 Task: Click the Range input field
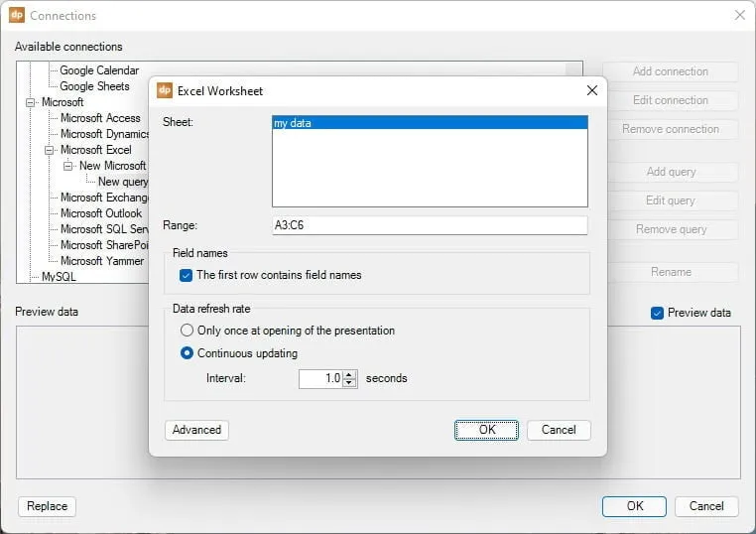[430, 225]
